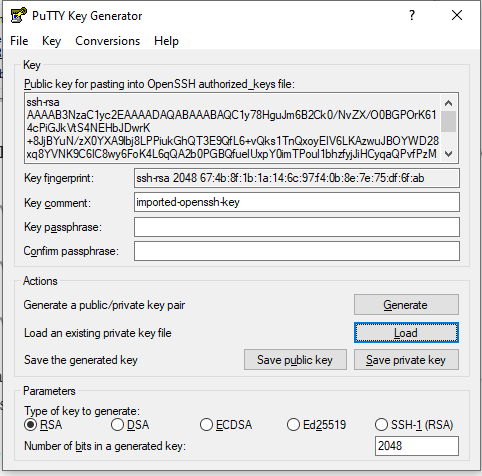
Task: Click the public key scrollbar thumb
Action: click(449, 122)
